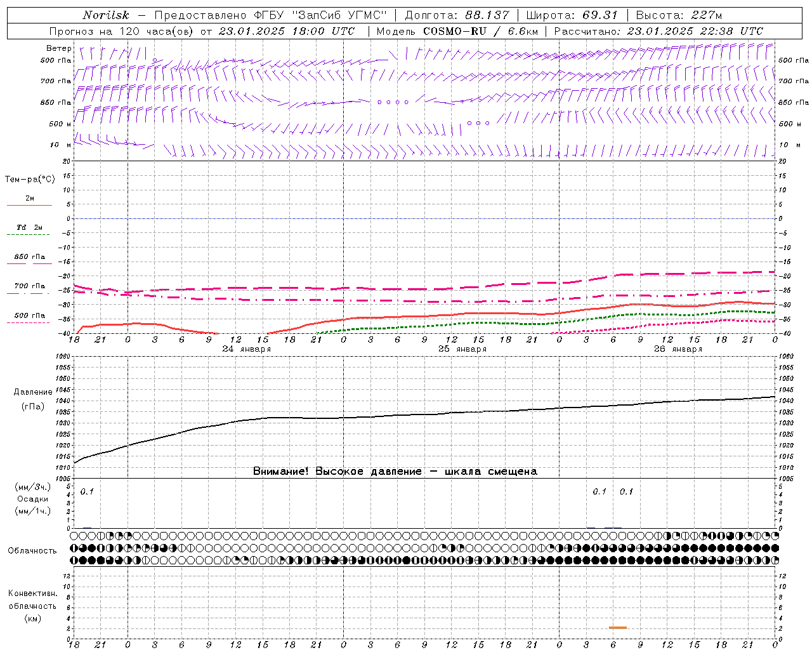Screen dimensions: 812x650
Task: Click the Широта: 69.31 value
Action: 572,15
